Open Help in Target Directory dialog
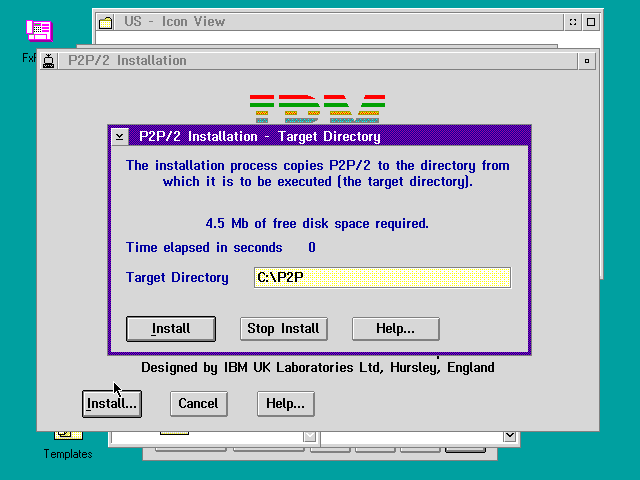Image resolution: width=640 pixels, height=480 pixels. (396, 329)
